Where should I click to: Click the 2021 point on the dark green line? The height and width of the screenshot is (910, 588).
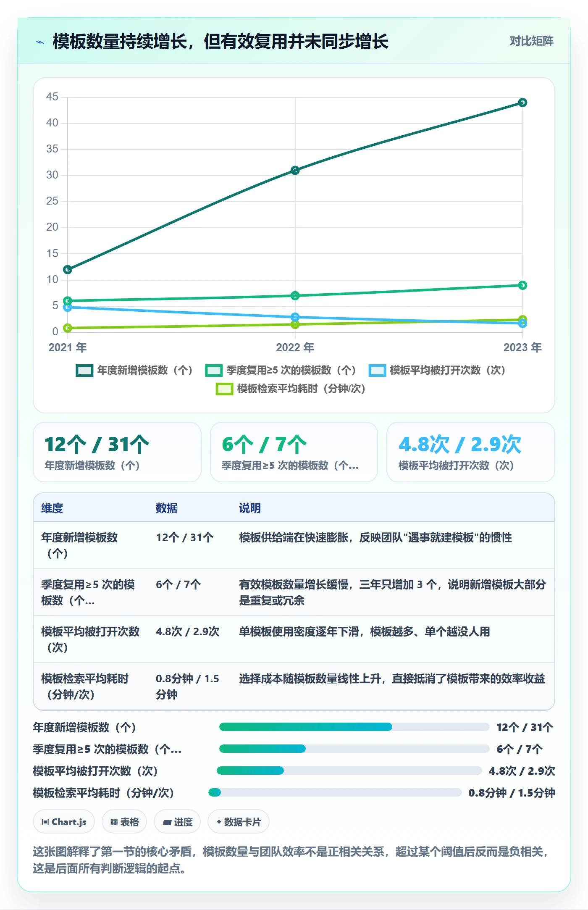tap(68, 269)
